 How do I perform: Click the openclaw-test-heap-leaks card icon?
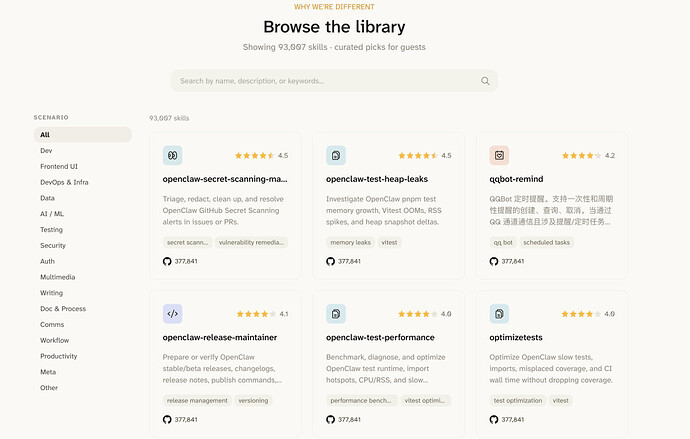[x=336, y=155]
